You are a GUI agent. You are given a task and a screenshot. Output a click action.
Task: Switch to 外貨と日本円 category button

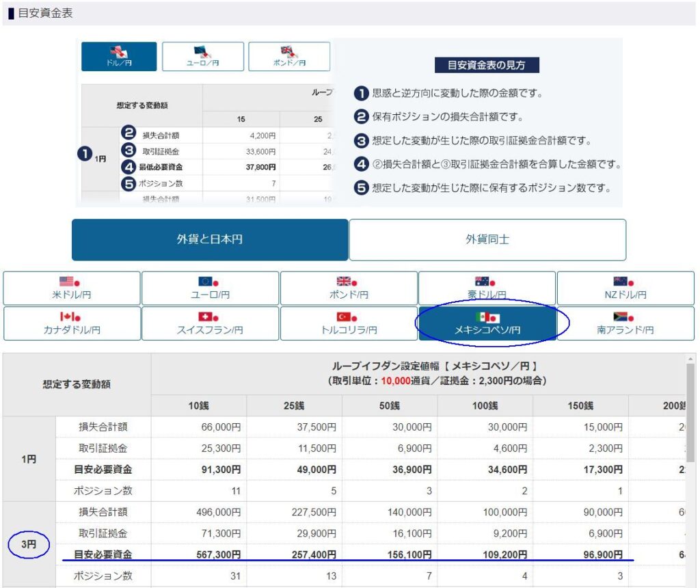click(210, 239)
